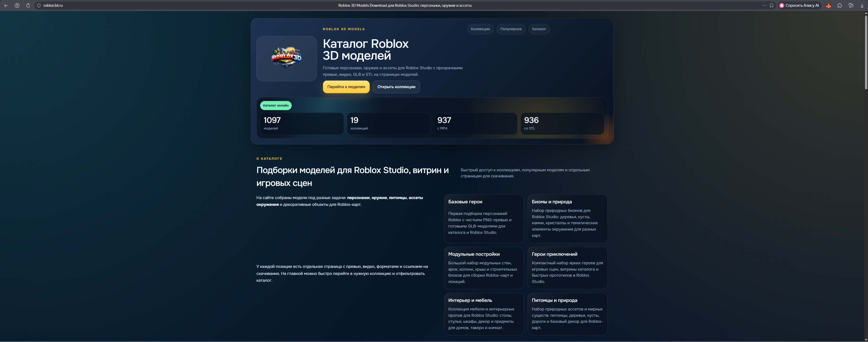
Task: Open the downloads arrow icon
Action: pyautogui.click(x=862, y=5)
